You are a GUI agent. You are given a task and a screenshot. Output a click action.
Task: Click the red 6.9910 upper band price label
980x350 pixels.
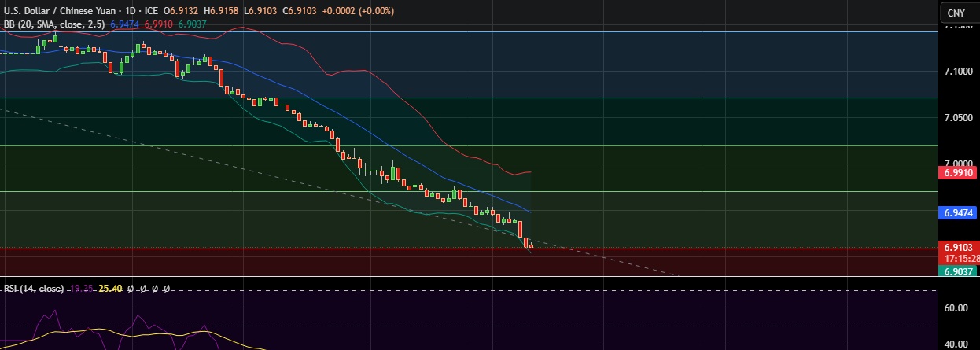(x=960, y=171)
